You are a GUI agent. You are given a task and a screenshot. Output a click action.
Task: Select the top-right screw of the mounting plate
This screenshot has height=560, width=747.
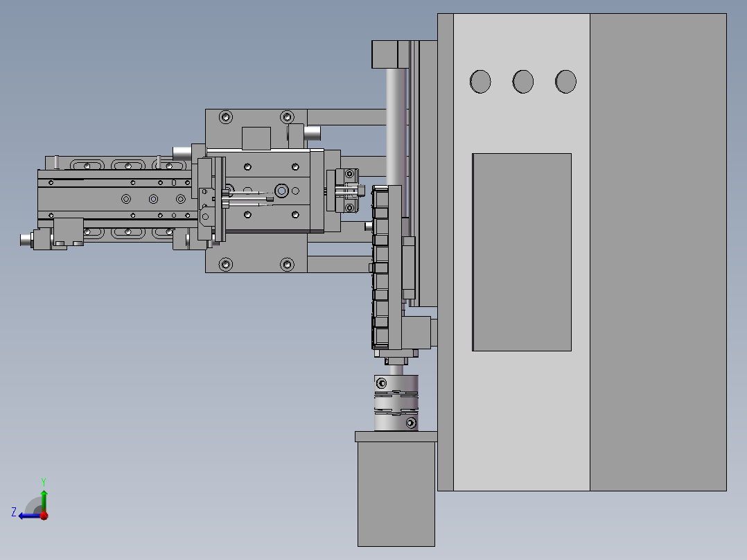point(288,116)
